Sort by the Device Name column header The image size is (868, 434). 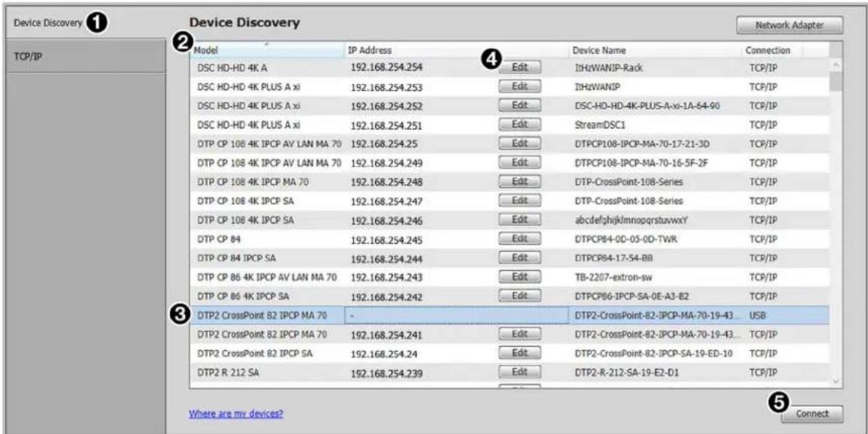(x=656, y=50)
